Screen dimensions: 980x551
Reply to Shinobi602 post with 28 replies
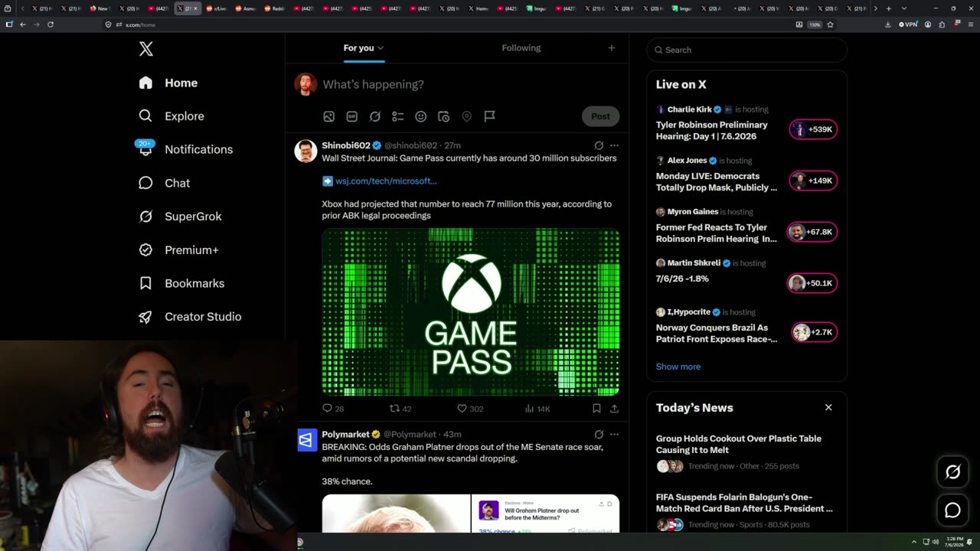pyautogui.click(x=333, y=409)
